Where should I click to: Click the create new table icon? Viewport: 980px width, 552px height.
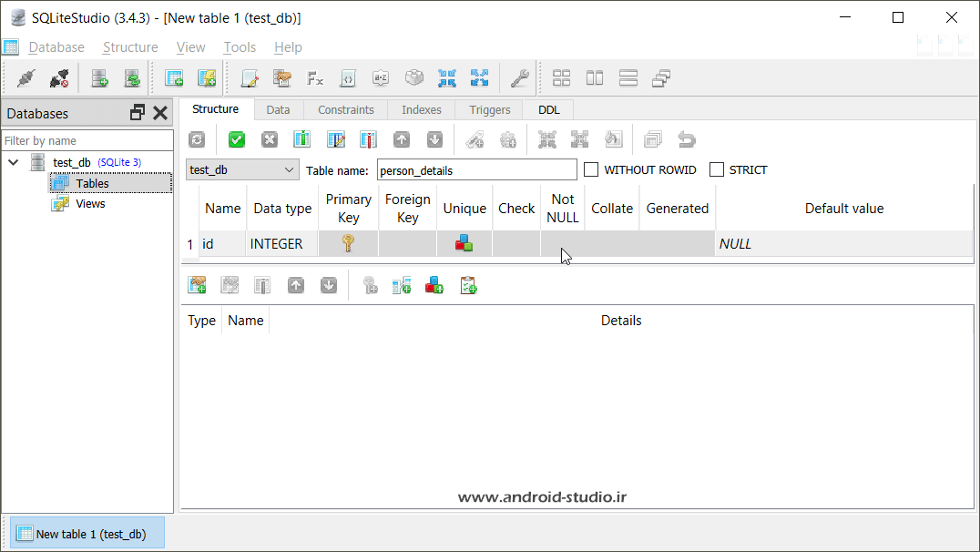174,78
